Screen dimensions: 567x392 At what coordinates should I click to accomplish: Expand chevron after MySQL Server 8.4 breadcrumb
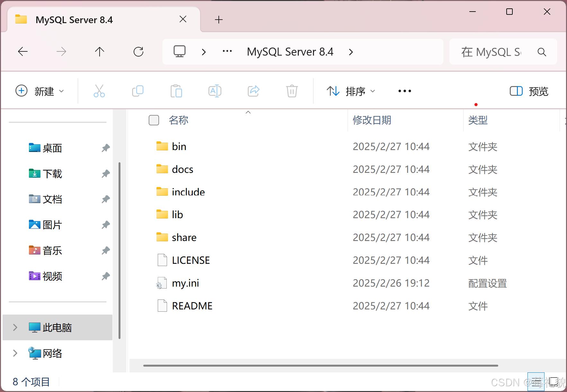[351, 52]
